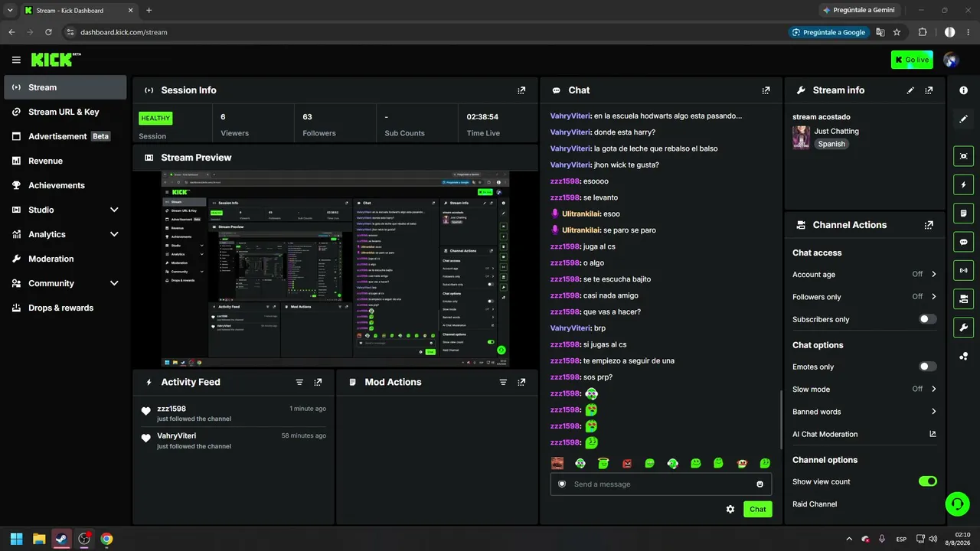
Task: Open the Revenue page
Action: point(65,161)
